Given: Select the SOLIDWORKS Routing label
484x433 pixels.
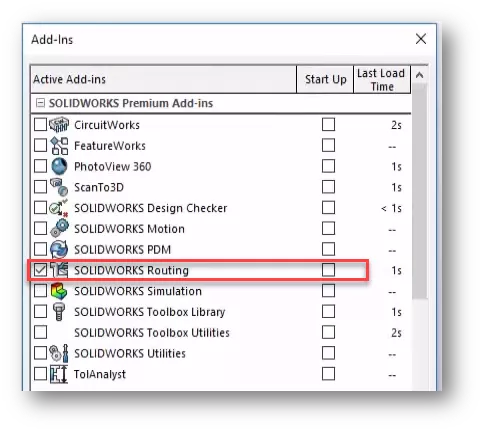Looking at the screenshot, I should (x=131, y=270).
